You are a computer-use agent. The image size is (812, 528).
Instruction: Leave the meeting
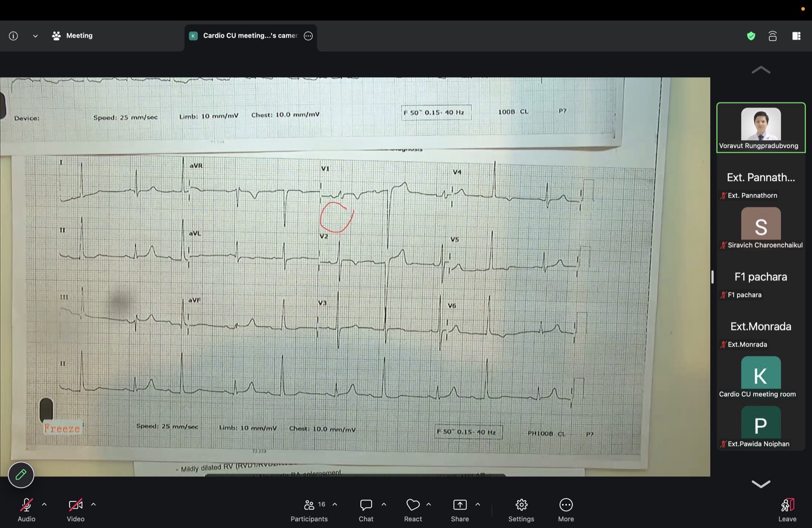787,510
